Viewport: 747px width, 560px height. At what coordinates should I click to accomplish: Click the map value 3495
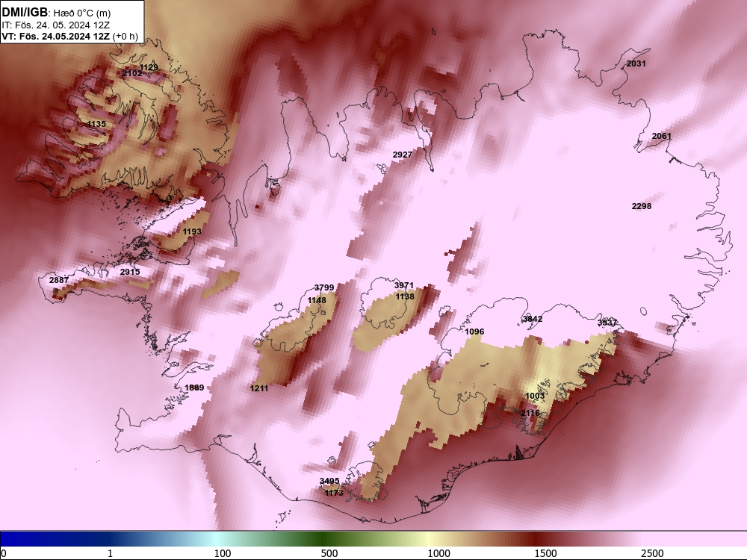[329, 481]
